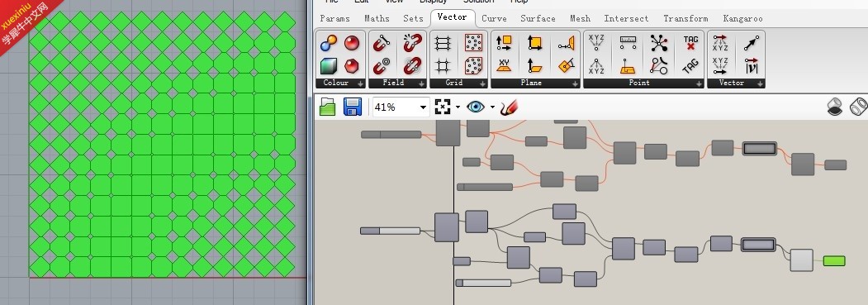Viewport: 868px width, 305px height.
Task: Expand the Plane panel components list
Action: [576, 83]
